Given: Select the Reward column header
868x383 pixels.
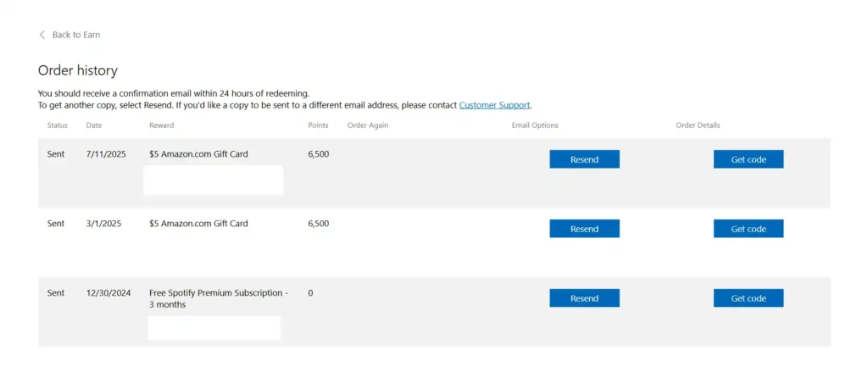Looking at the screenshot, I should coord(162,125).
